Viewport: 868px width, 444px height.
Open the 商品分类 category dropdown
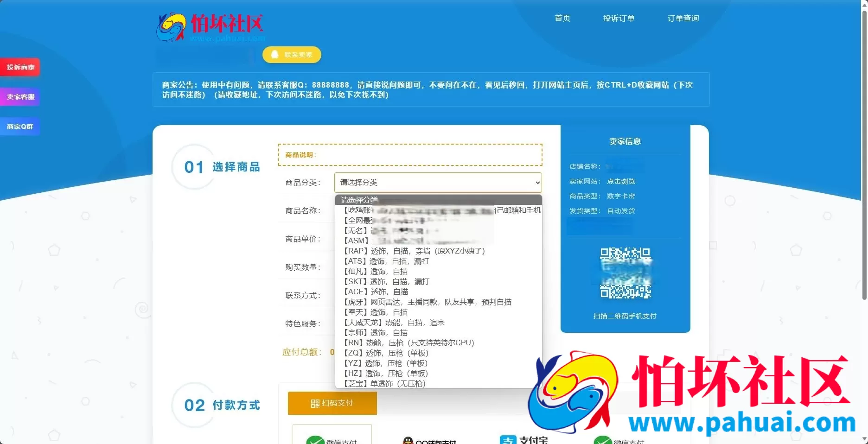click(437, 182)
